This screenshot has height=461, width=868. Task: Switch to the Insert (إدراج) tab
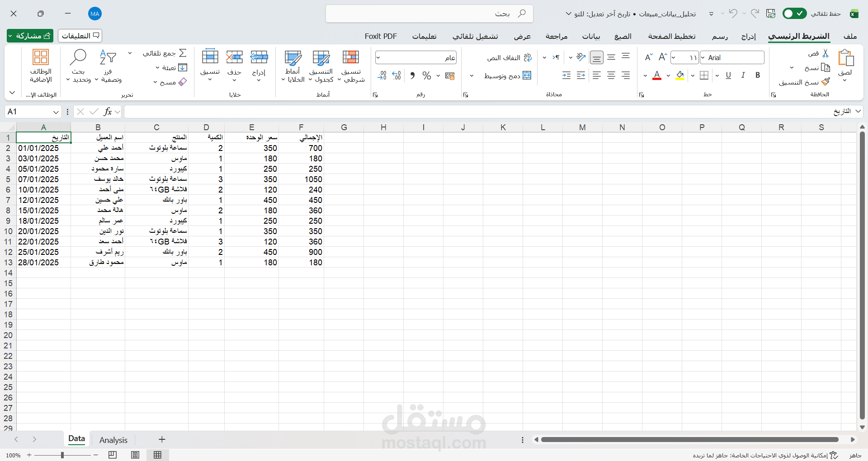tap(749, 36)
